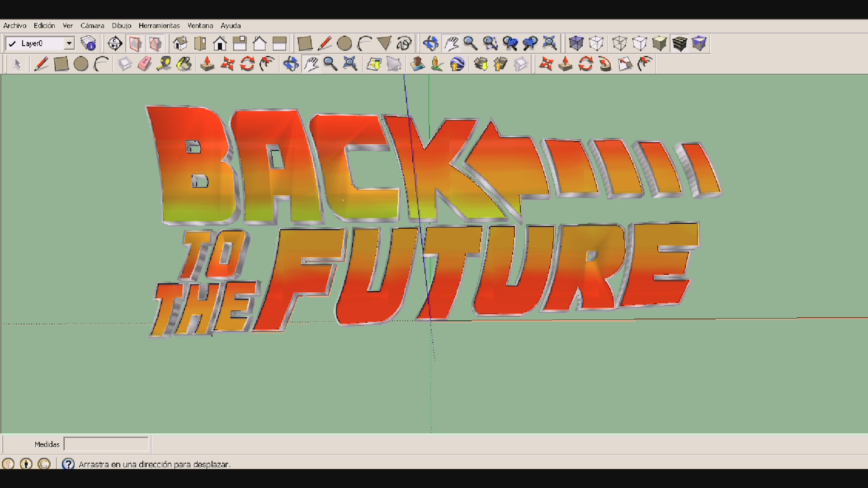The image size is (868, 488).
Task: Open the Herramientas menu
Action: click(x=159, y=26)
